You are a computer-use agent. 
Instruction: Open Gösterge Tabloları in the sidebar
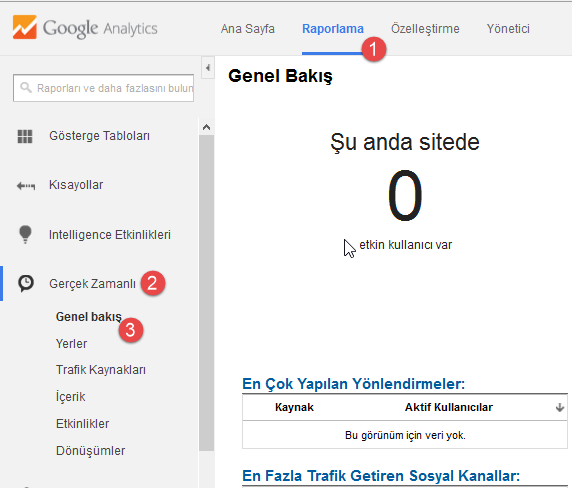point(99,136)
